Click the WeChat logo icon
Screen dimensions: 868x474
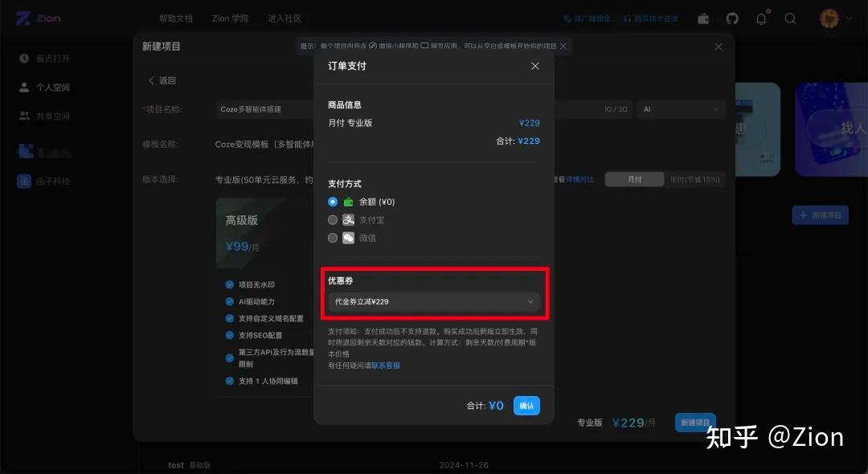click(348, 238)
